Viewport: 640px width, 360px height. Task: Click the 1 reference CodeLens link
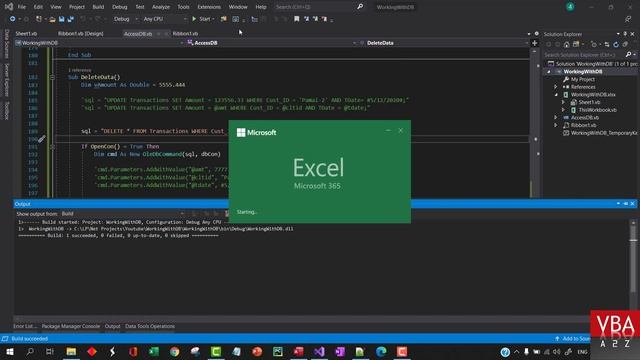(x=80, y=70)
